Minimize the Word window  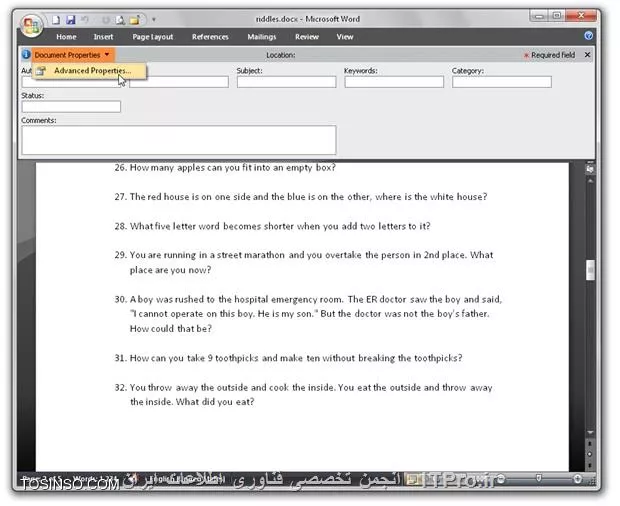[x=539, y=16]
